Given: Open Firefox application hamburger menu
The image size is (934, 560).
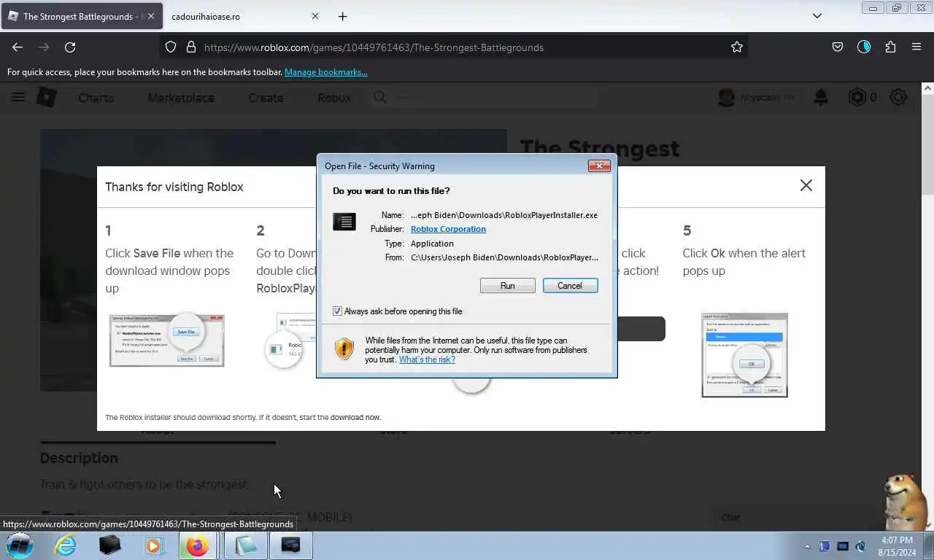Looking at the screenshot, I should (x=916, y=47).
